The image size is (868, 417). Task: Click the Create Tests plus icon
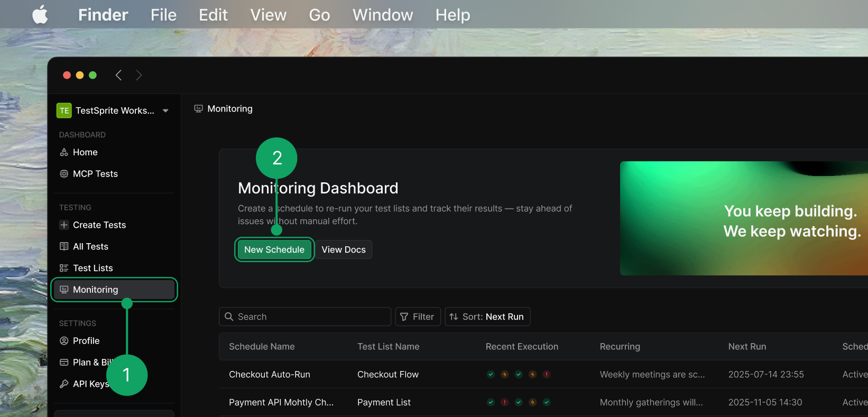[64, 225]
